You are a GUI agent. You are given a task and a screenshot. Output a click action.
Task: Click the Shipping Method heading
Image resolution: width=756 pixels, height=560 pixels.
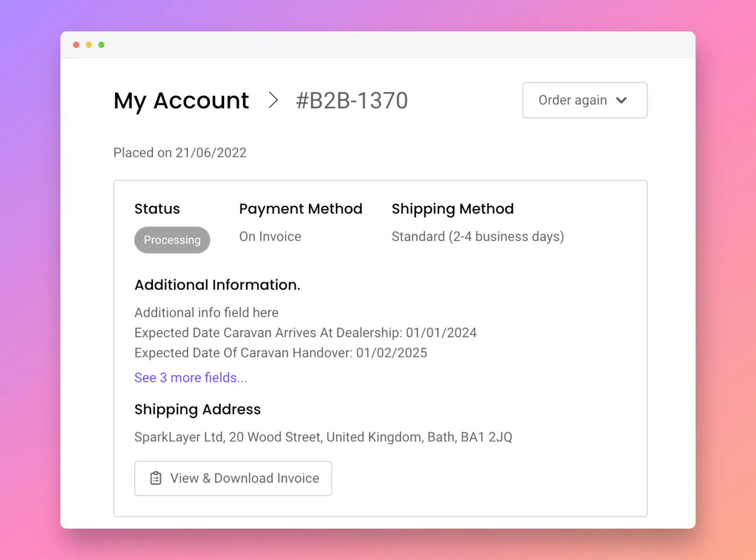[x=452, y=209]
